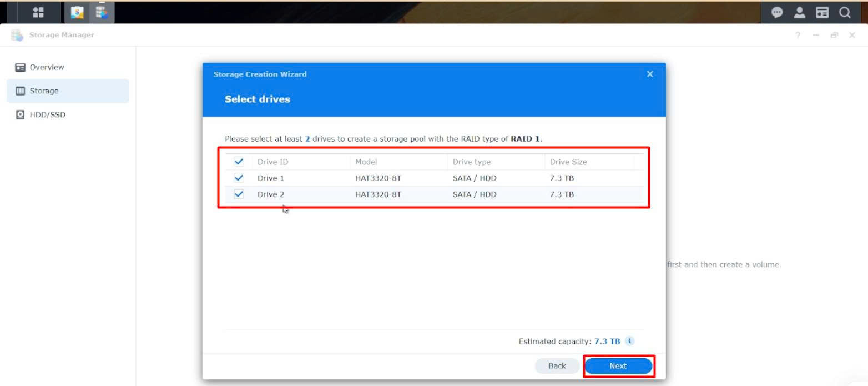Go to the Overview section
Viewport: 868px width, 386px height.
47,67
